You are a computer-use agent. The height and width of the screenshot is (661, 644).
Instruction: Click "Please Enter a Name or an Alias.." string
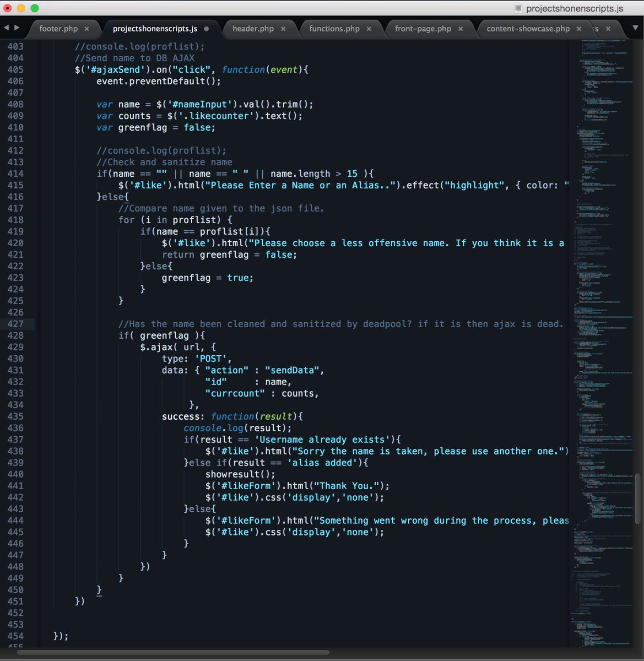(x=300, y=185)
